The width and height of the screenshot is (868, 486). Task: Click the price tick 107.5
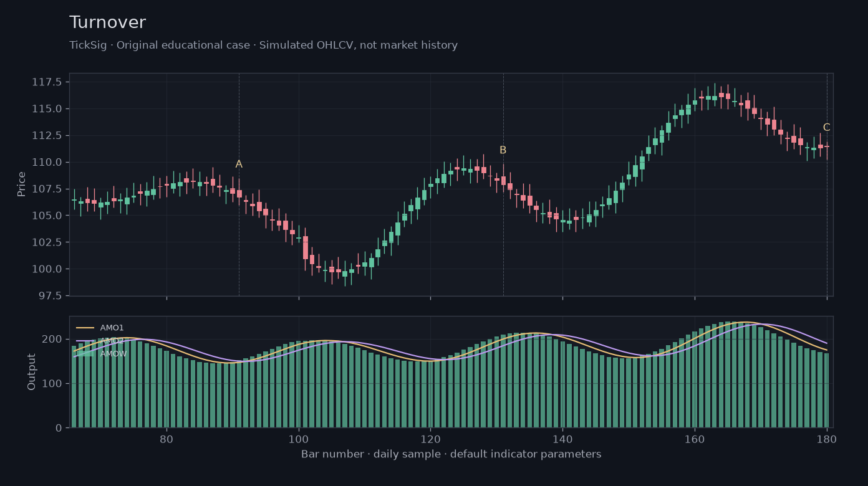point(48,189)
